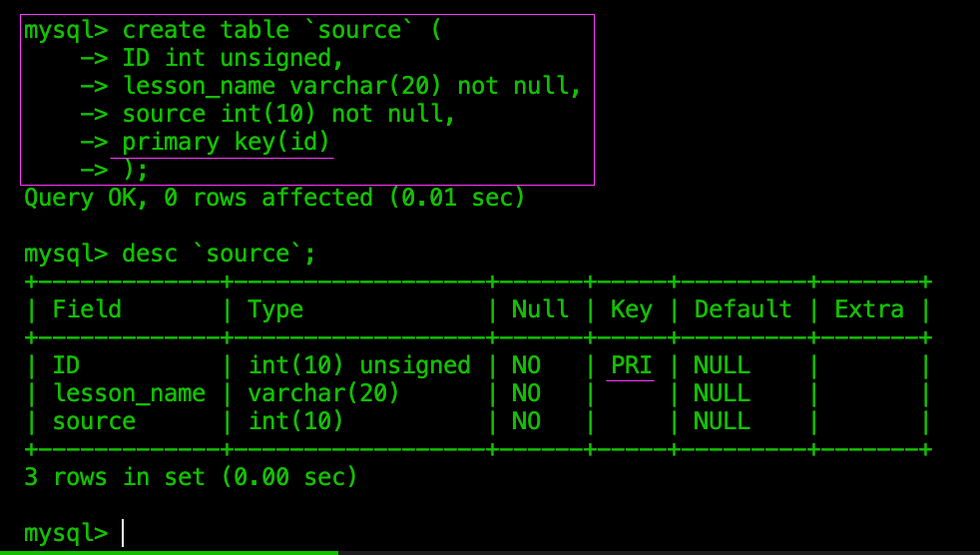This screenshot has width=980, height=555.
Task: Click the underlined PRI key value
Action: [x=631, y=365]
